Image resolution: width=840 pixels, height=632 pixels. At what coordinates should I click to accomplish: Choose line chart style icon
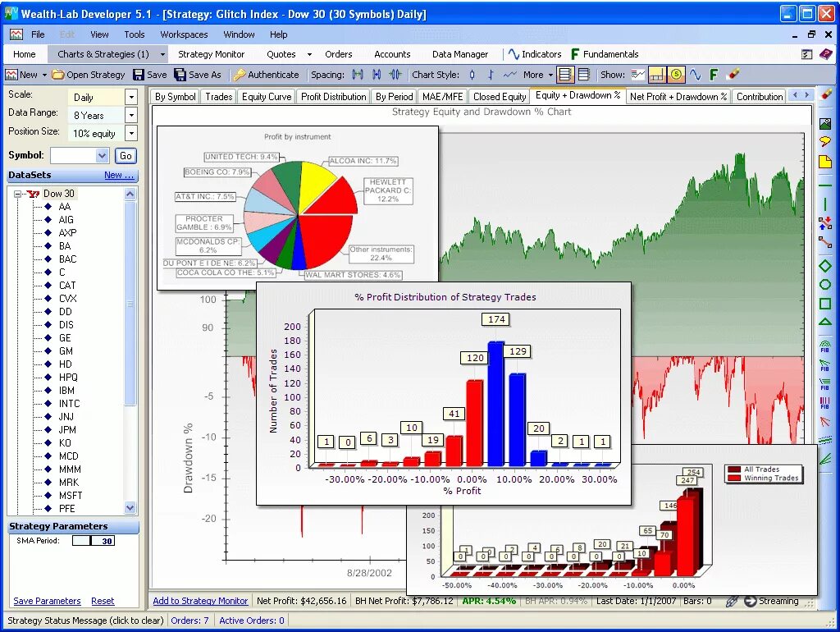coord(510,75)
